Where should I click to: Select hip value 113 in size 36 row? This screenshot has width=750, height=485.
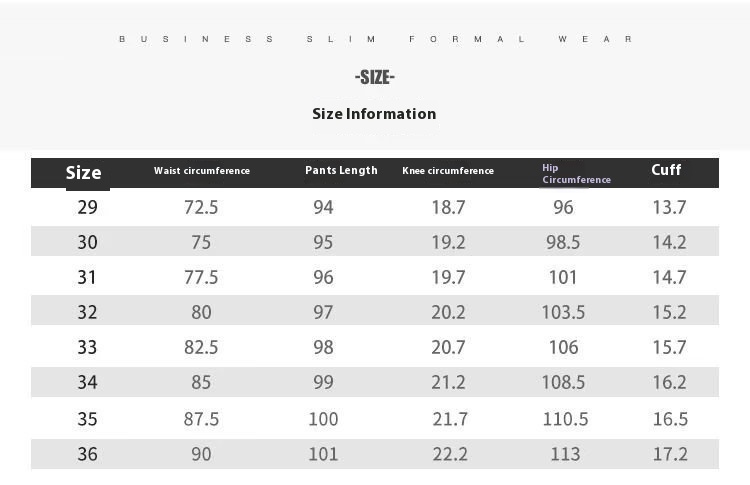point(565,454)
